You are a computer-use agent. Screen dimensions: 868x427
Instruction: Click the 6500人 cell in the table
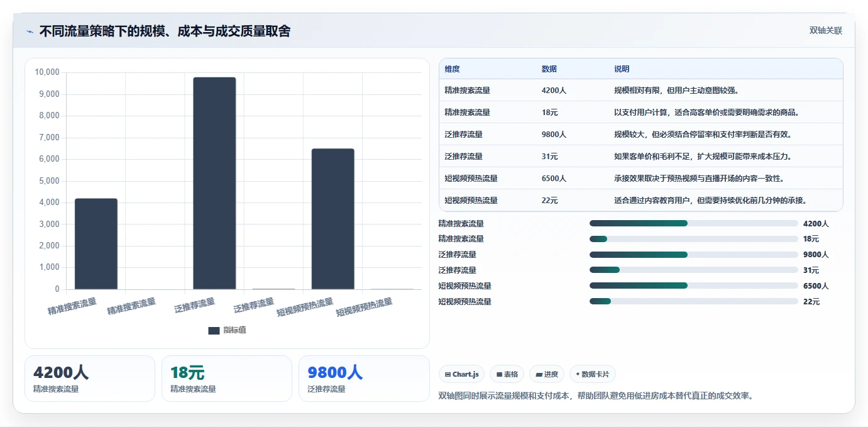coord(554,179)
